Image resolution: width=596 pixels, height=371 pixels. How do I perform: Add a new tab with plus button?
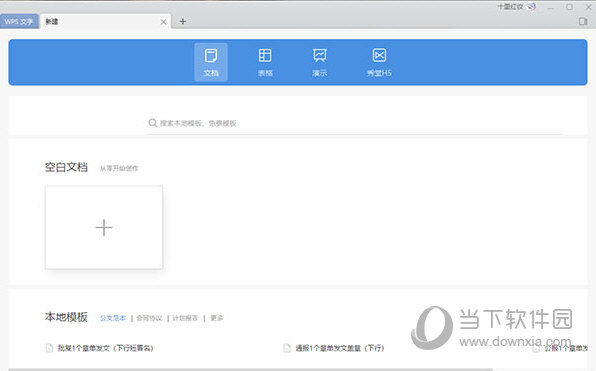[x=183, y=21]
